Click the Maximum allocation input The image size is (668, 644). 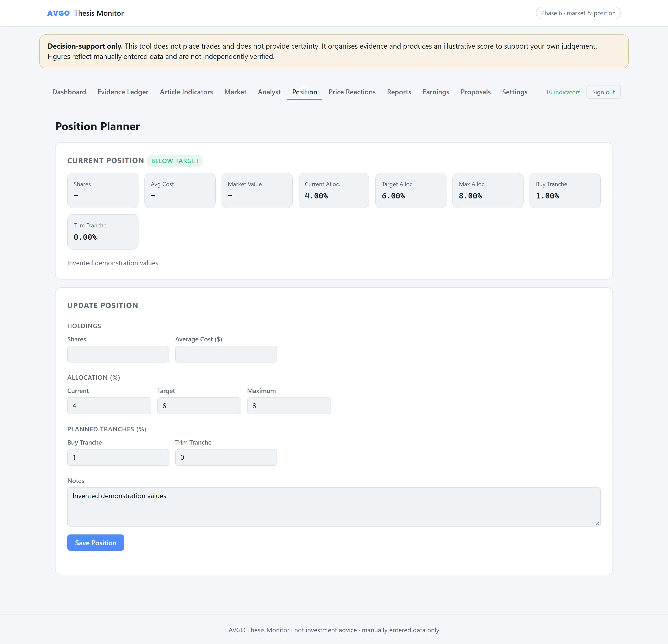pos(289,406)
